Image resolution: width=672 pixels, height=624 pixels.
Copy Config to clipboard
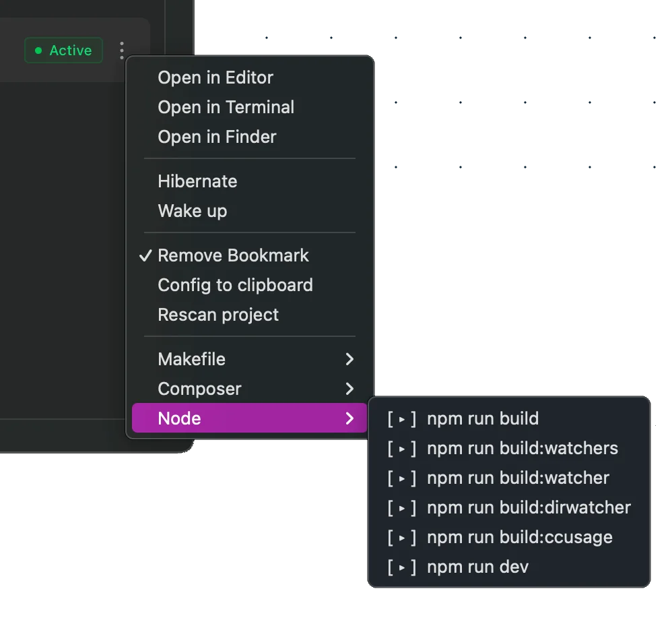[x=235, y=285]
